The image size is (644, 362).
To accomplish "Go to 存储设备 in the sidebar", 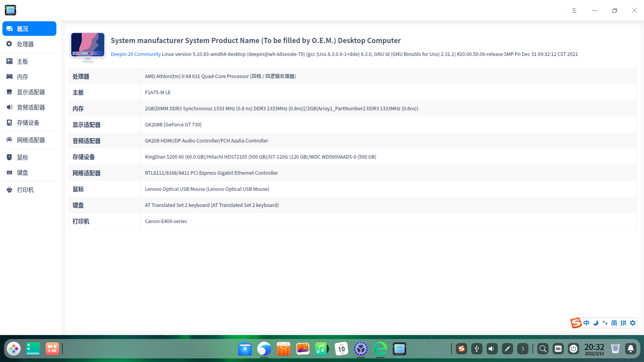I will (x=29, y=122).
